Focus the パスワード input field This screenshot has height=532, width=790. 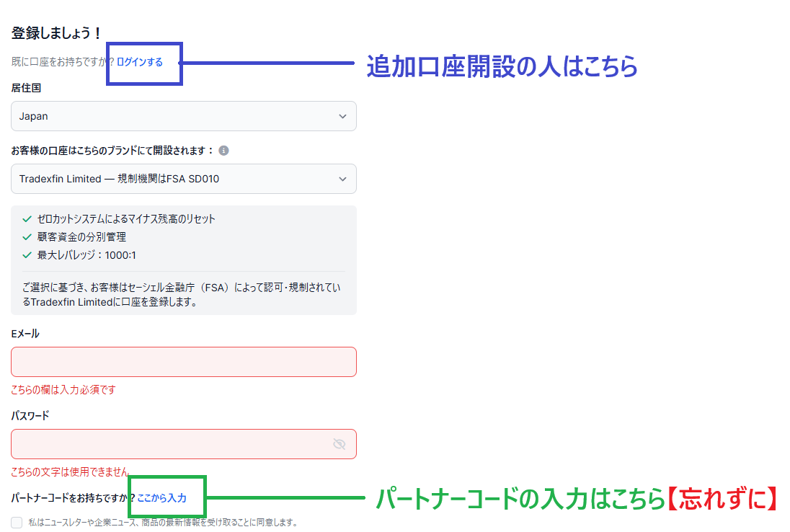169,444
